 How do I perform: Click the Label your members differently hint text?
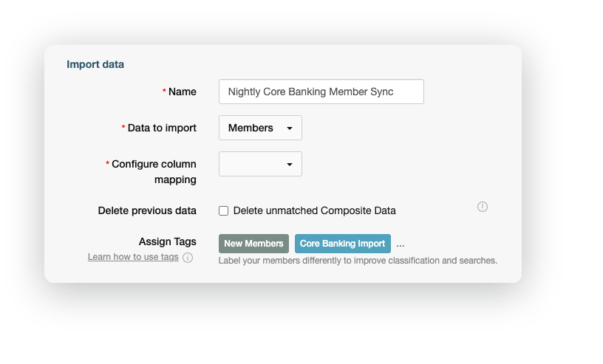point(358,261)
